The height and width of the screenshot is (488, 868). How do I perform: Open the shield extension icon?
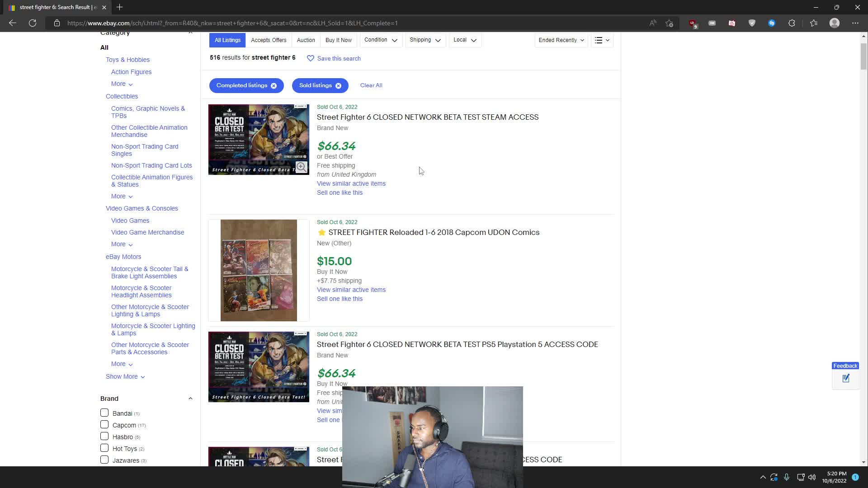click(x=752, y=23)
